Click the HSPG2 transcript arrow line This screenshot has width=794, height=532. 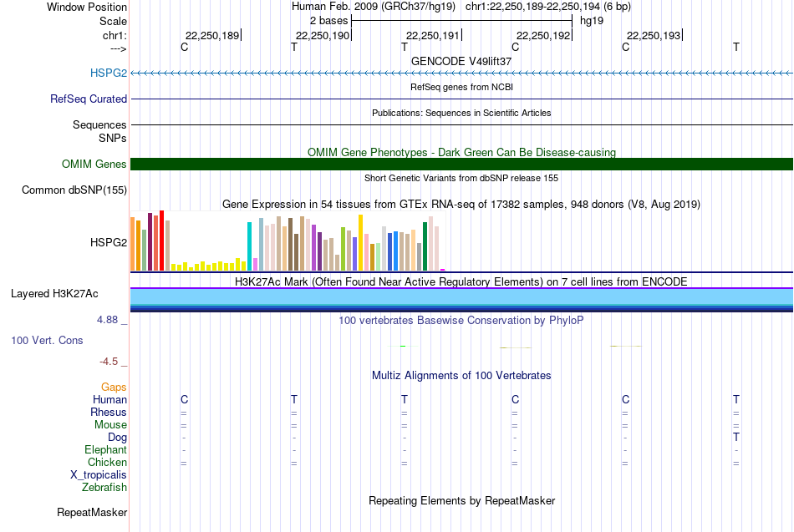tap(461, 73)
